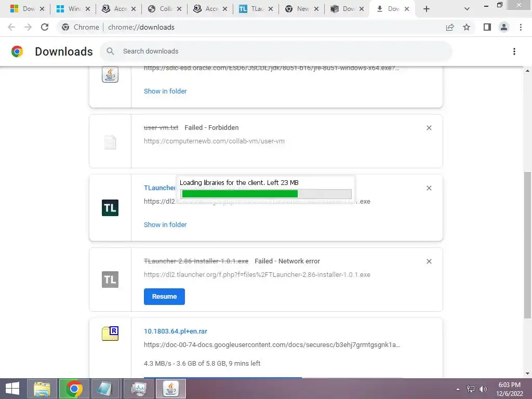
Task: Click Show in folder for TLauncher download
Action: pos(165,224)
